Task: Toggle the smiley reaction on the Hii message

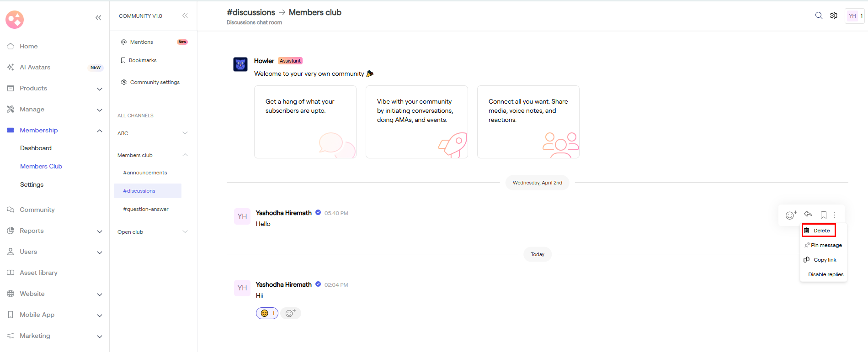Action: click(267, 313)
